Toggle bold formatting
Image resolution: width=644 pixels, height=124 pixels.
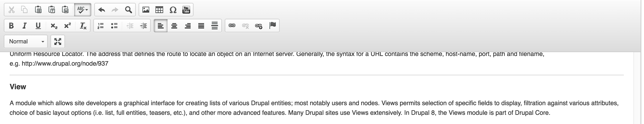[x=11, y=26]
